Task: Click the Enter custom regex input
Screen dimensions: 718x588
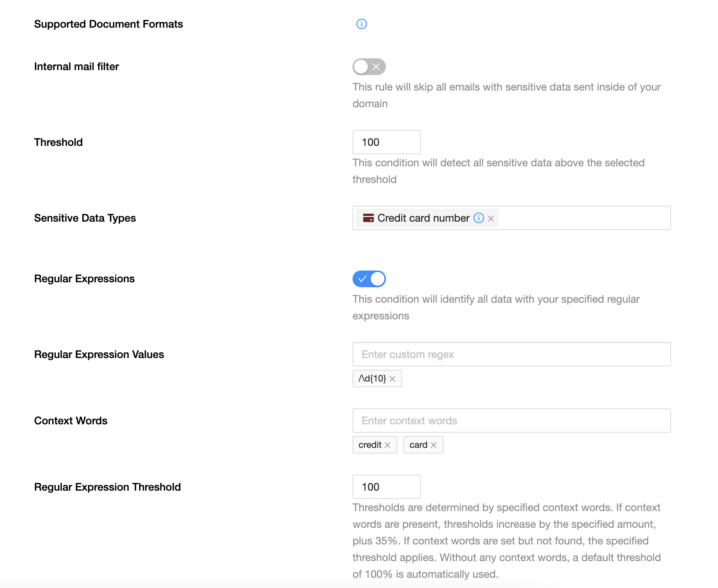Action: pos(511,354)
